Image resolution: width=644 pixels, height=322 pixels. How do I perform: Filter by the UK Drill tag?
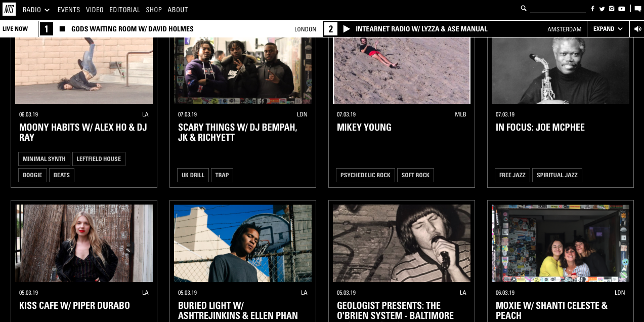(193, 175)
